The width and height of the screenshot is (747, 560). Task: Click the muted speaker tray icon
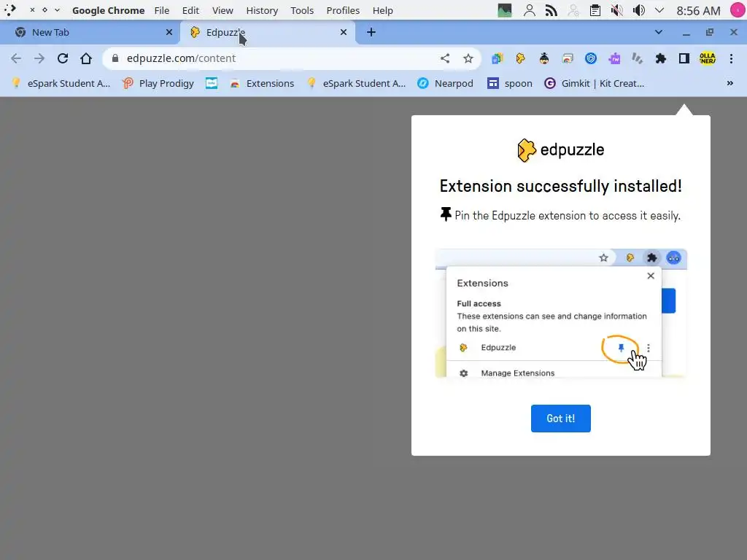point(617,10)
